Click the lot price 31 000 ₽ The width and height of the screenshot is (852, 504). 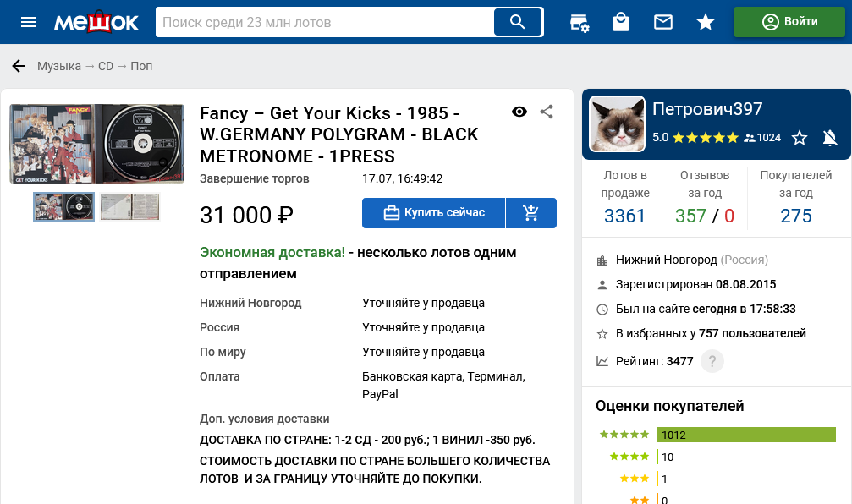pos(247,215)
